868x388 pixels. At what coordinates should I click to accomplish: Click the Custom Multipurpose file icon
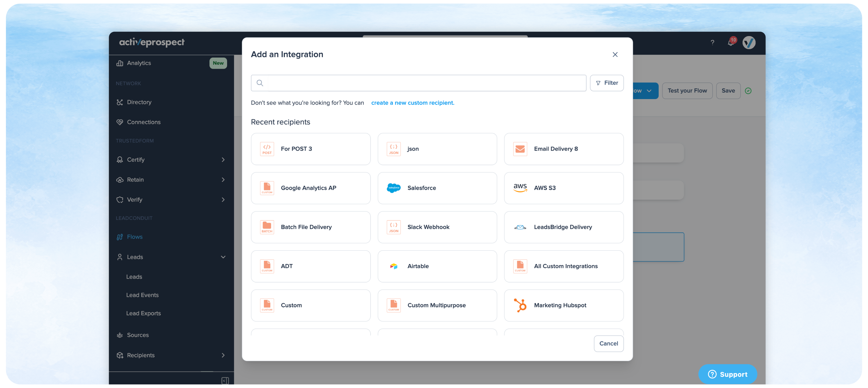393,305
